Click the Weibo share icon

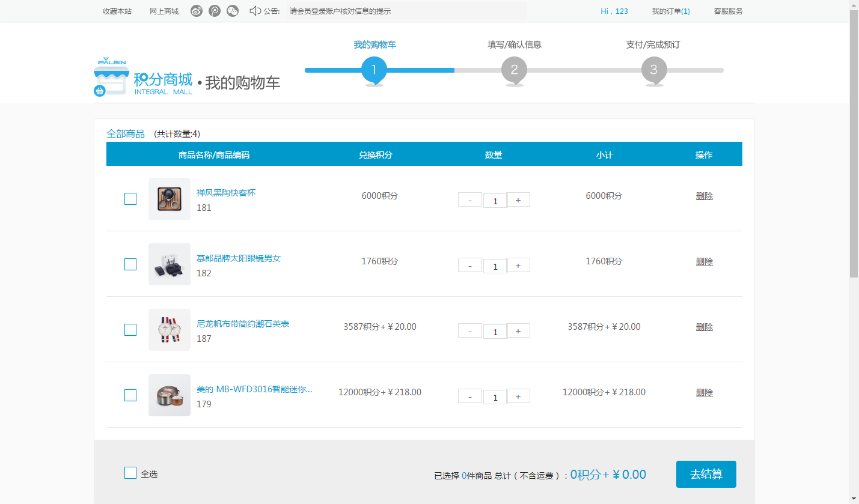click(197, 11)
